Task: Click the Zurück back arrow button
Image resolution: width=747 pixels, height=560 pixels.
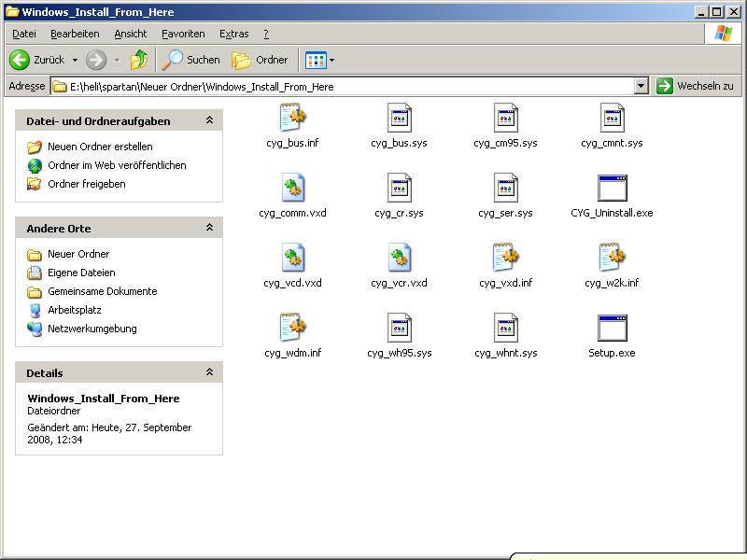Action: [21, 60]
